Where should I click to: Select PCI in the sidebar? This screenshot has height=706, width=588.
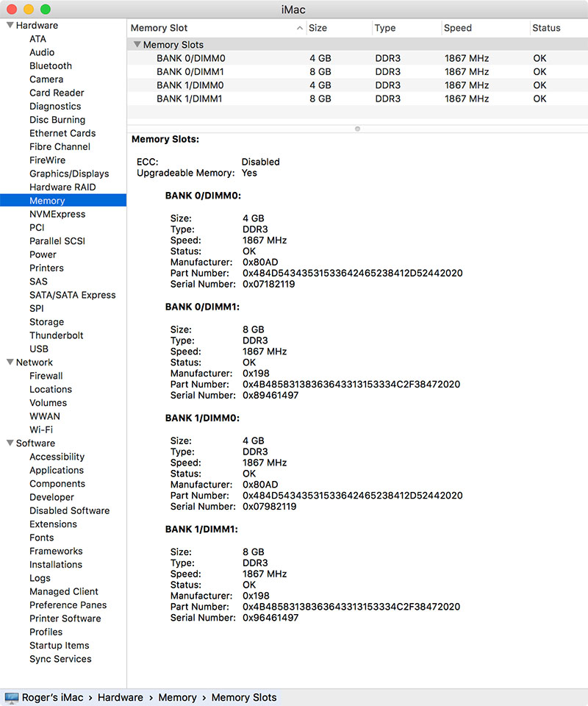pyautogui.click(x=37, y=228)
